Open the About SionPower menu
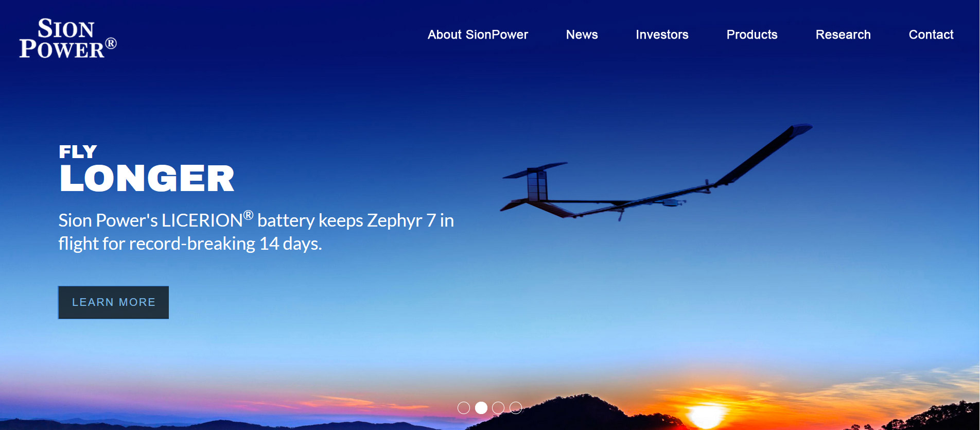Screen dimensions: 980x430 478,35
